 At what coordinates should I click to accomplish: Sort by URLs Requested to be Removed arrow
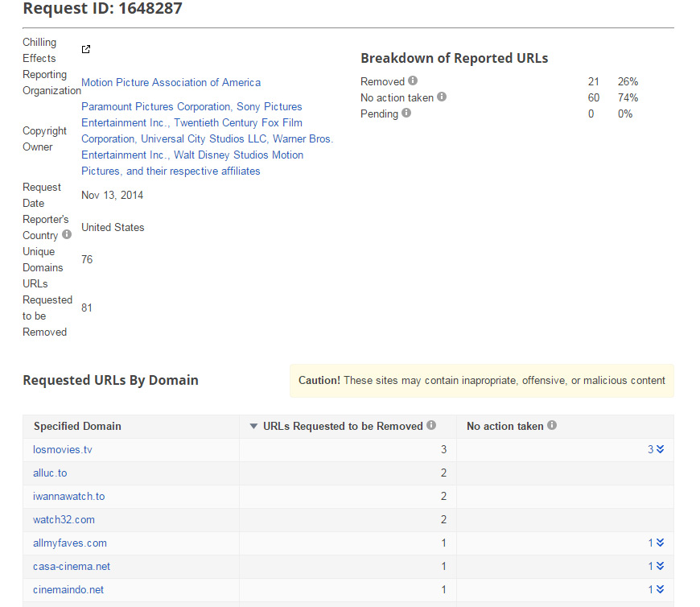[x=254, y=427]
